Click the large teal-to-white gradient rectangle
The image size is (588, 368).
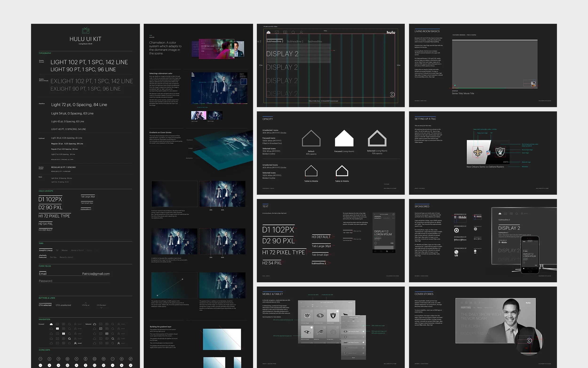[222, 339]
